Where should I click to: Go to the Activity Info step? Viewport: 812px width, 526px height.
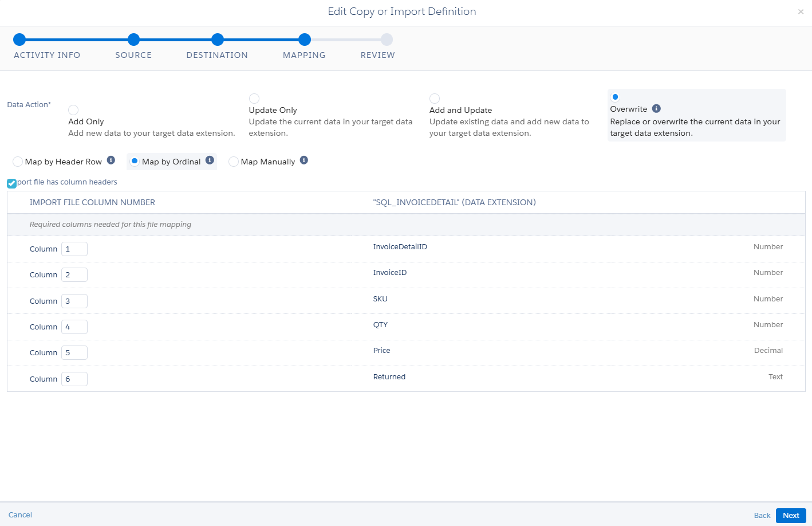(x=19, y=40)
